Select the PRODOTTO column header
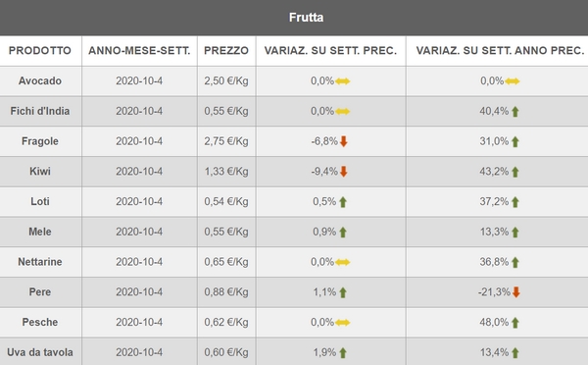Image resolution: width=588 pixels, height=365 pixels. [40, 51]
